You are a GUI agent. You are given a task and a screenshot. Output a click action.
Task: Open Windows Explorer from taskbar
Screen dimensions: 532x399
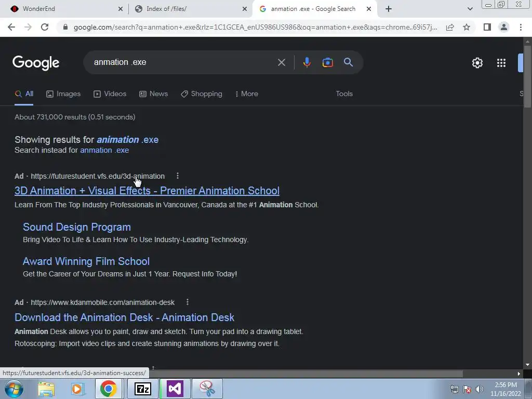[46, 389]
